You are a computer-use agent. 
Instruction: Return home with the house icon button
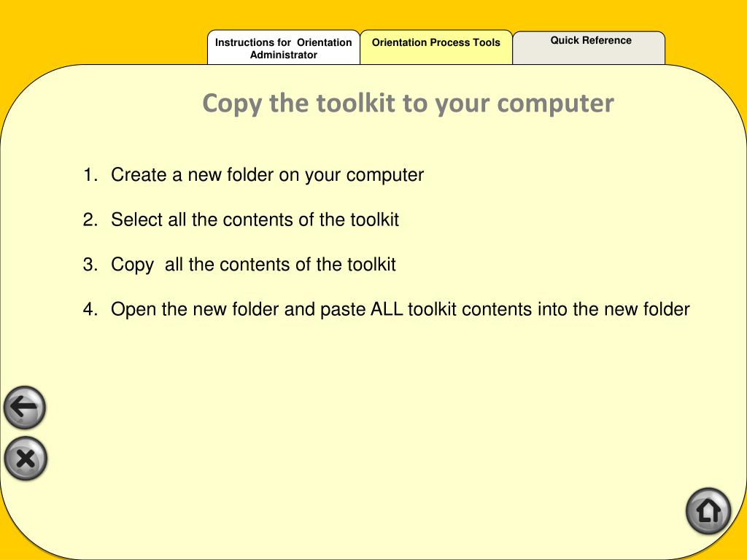point(708,511)
